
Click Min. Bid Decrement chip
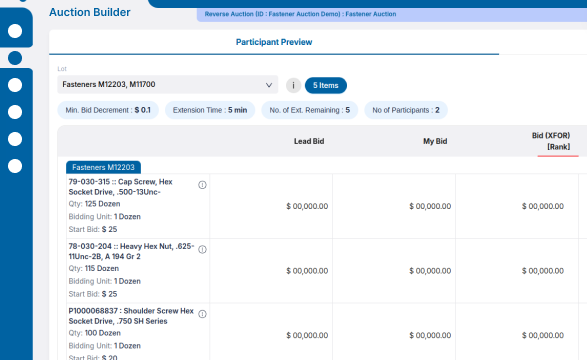tap(108, 110)
